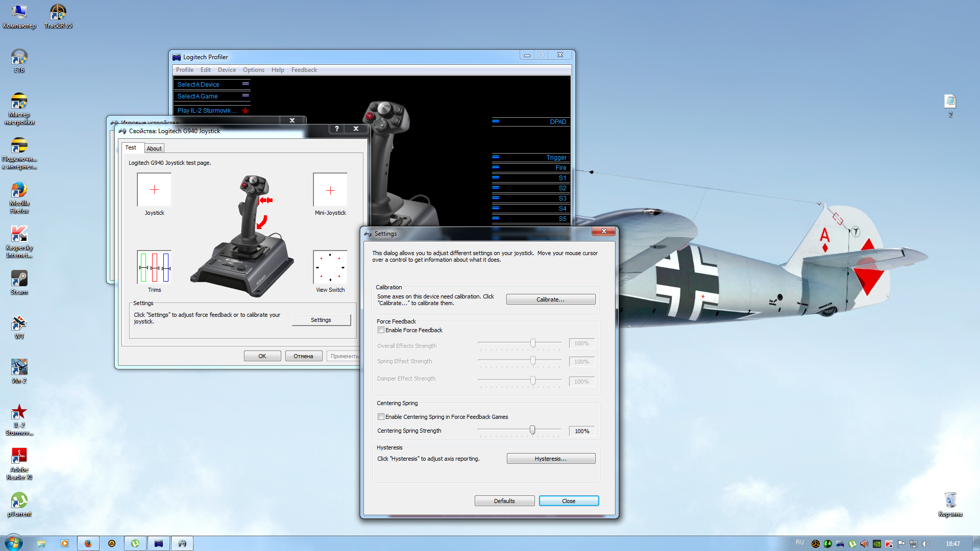Switch to Firefox in the taskbar
This screenshot has height=551, width=980.
88,543
